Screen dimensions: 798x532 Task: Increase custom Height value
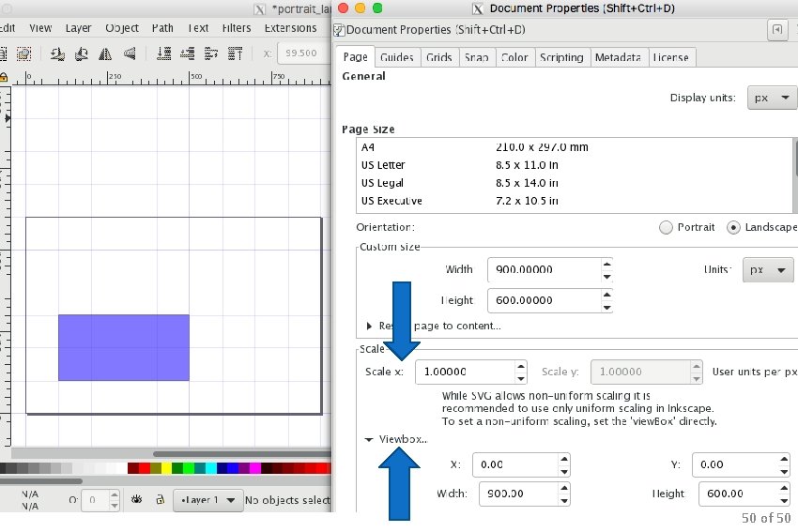coord(606,295)
